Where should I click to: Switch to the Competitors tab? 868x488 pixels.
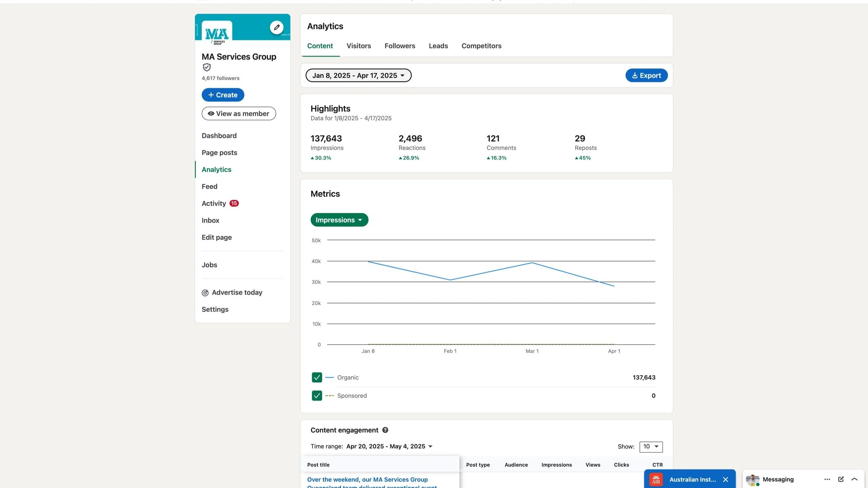coord(481,46)
